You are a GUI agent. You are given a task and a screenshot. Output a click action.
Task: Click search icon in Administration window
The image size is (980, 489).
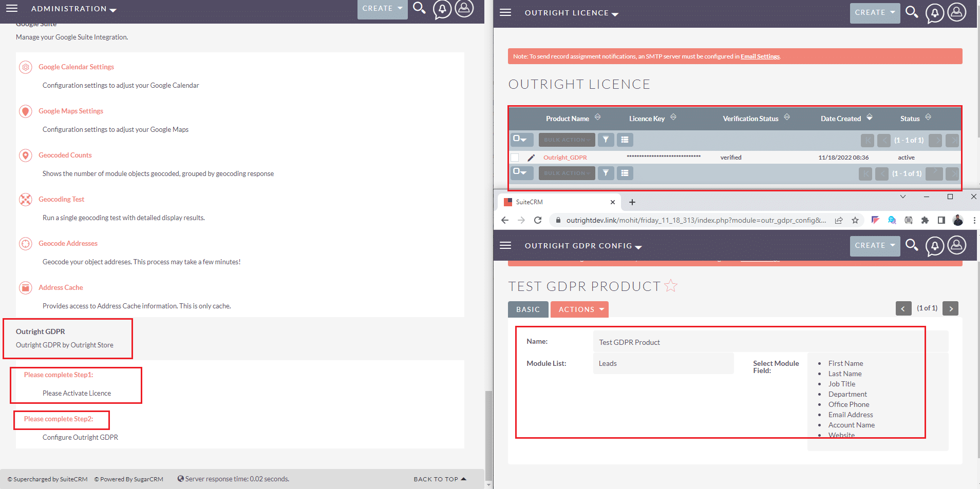point(419,8)
